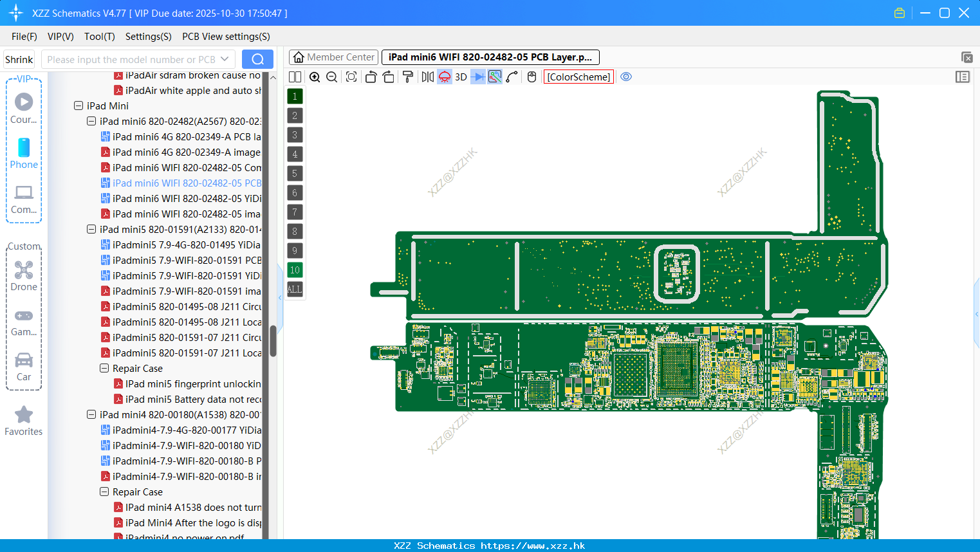The width and height of the screenshot is (980, 552).
Task: Toggle the split view layout icon
Action: [295, 77]
